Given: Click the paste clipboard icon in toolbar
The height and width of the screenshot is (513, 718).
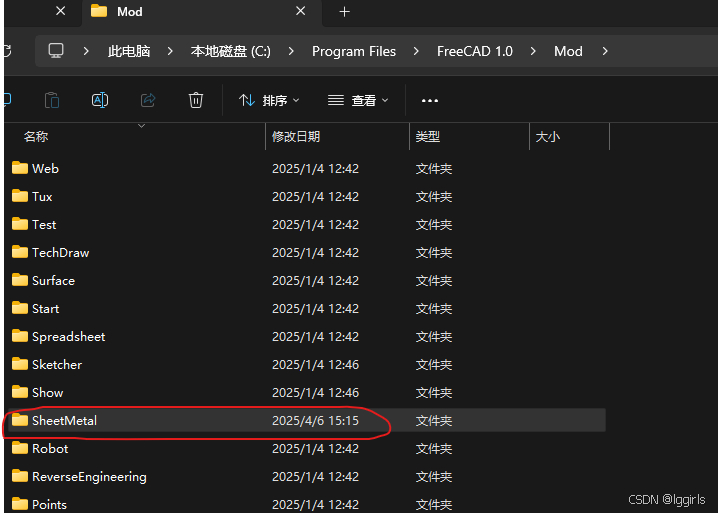Looking at the screenshot, I should tap(52, 100).
